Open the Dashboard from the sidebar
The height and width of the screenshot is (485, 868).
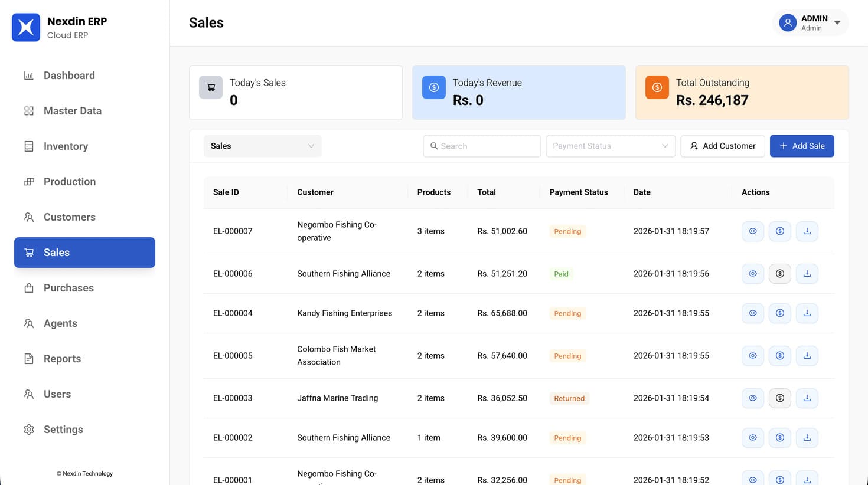coord(69,75)
